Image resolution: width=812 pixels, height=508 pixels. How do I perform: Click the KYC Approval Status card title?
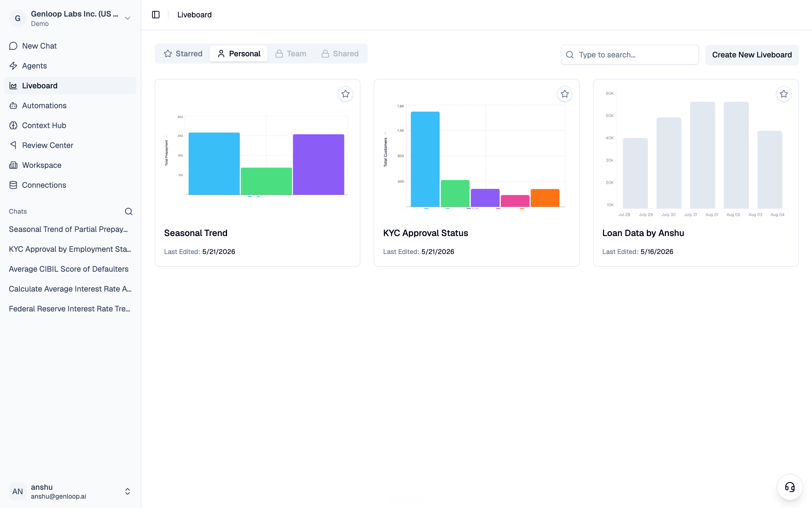point(426,233)
